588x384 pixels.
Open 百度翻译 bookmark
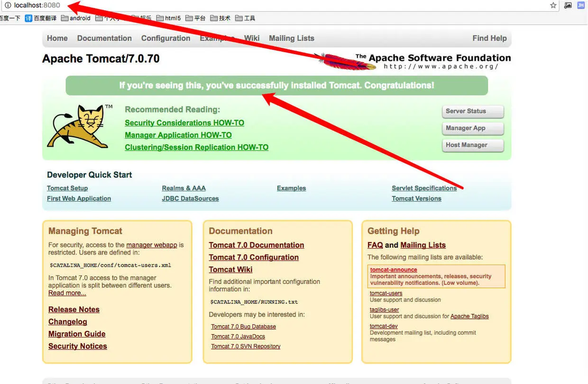(x=41, y=18)
